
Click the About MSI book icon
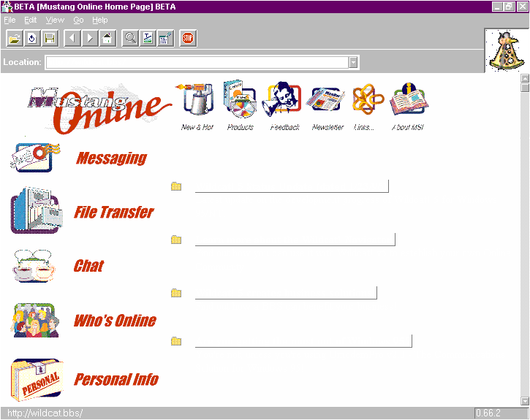pyautogui.click(x=411, y=101)
